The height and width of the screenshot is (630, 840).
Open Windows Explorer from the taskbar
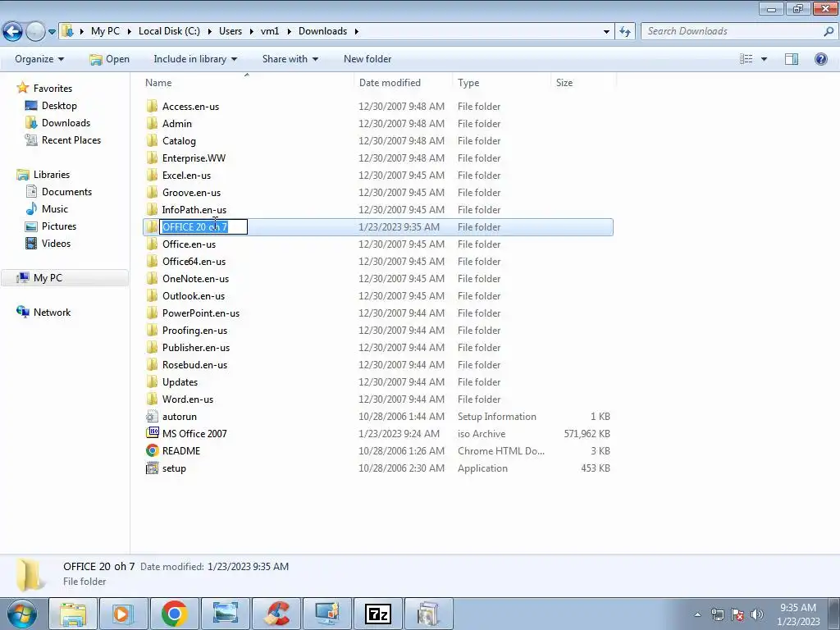pyautogui.click(x=73, y=614)
